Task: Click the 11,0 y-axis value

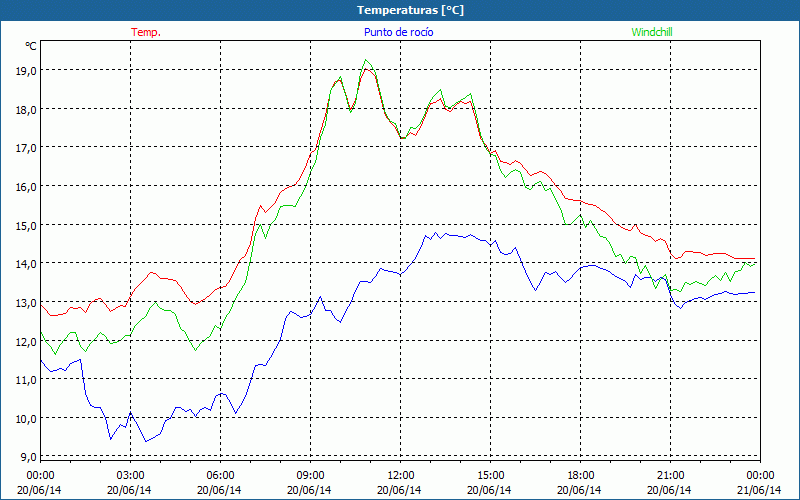Action: click(26, 380)
